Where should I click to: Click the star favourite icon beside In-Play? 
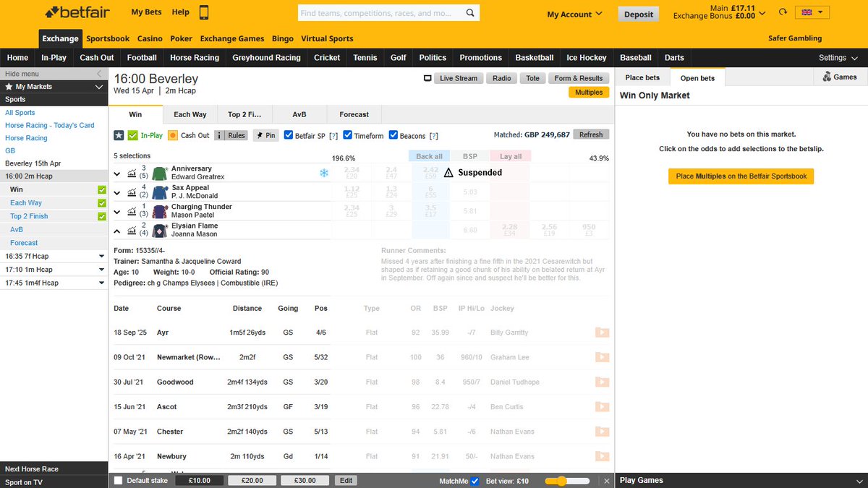[x=119, y=135]
